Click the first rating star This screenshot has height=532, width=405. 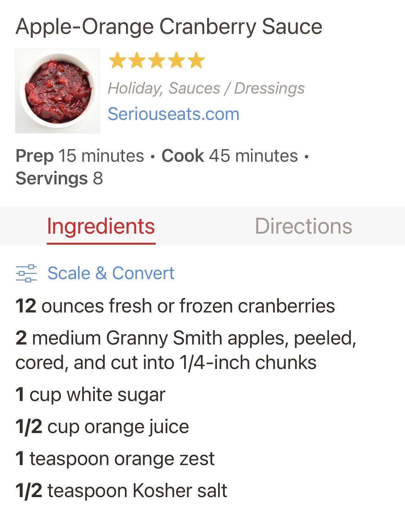point(117,60)
